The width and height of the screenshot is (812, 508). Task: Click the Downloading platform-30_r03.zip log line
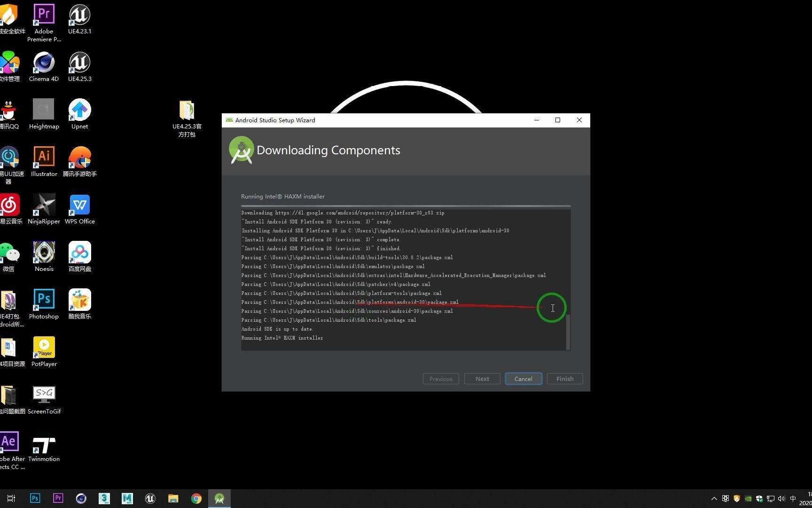tap(343, 213)
